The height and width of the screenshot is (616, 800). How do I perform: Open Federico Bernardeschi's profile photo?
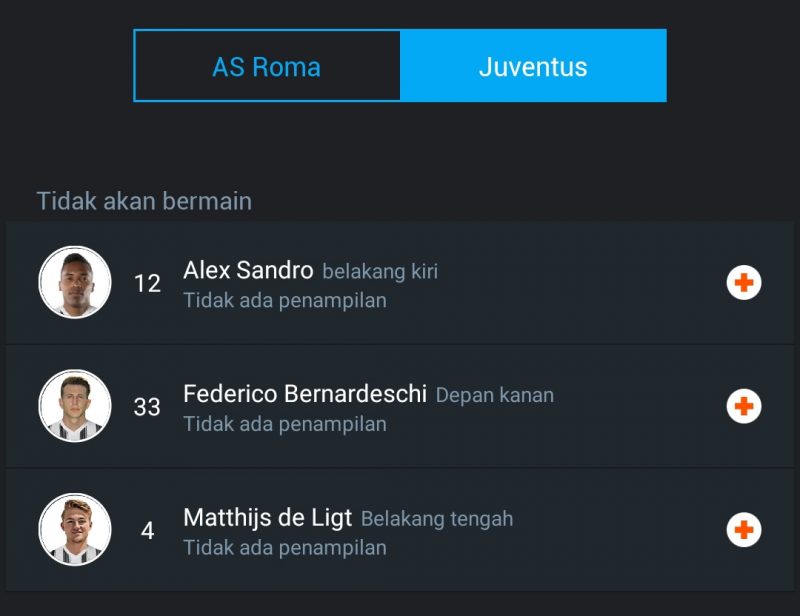pyautogui.click(x=75, y=406)
